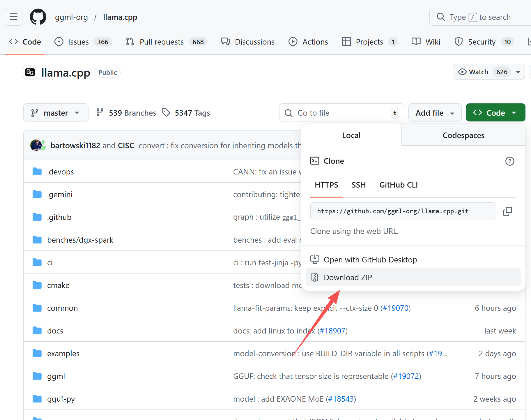Open the Wiki tab
Image resolution: width=531 pixels, height=420 pixels.
coord(426,42)
